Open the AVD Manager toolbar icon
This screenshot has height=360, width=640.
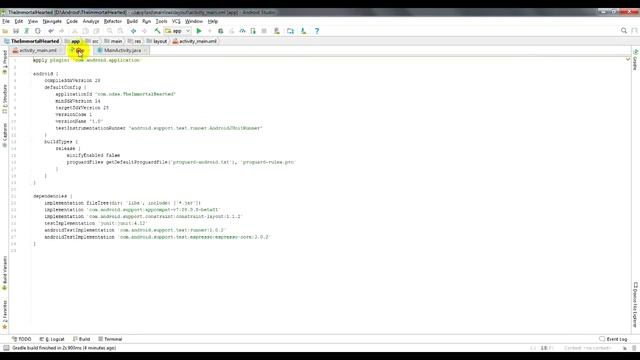[x=277, y=31]
